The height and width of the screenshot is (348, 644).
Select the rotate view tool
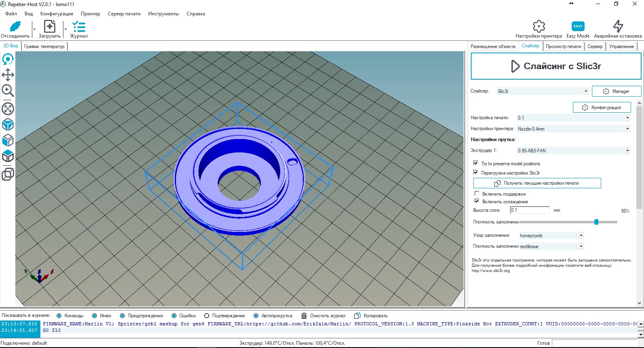point(8,59)
